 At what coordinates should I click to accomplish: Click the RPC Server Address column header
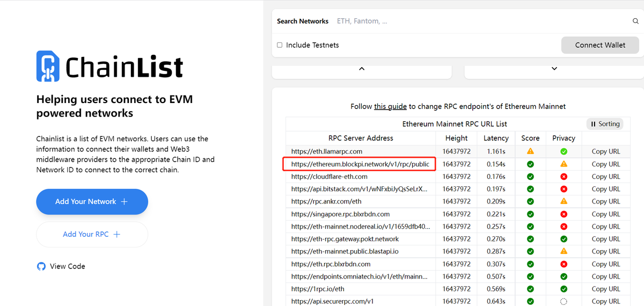(x=361, y=138)
